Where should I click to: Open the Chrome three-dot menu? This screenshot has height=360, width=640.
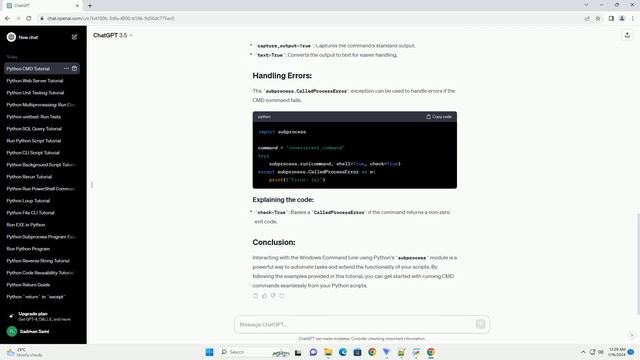pos(633,18)
